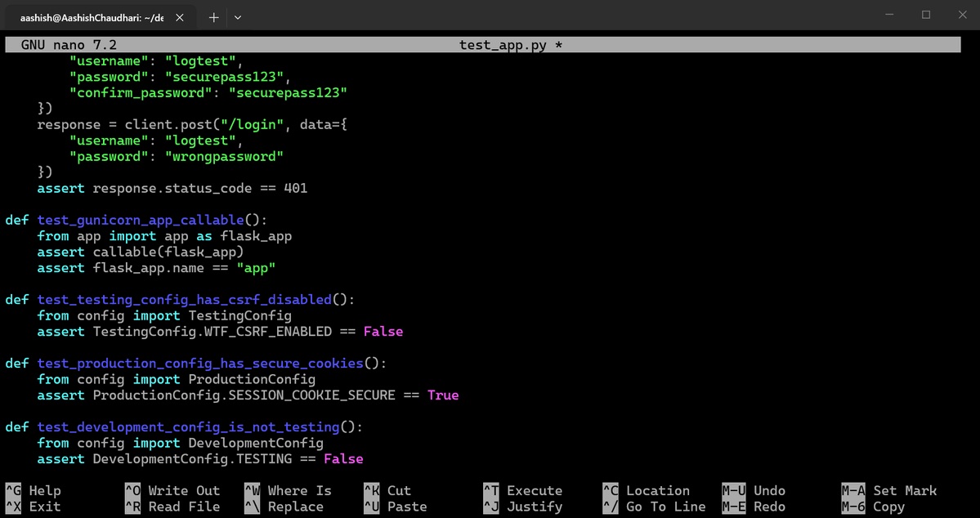The height and width of the screenshot is (518, 980).
Task: Click the DevelopmentConfig.TESTING expression
Action: [192, 459]
